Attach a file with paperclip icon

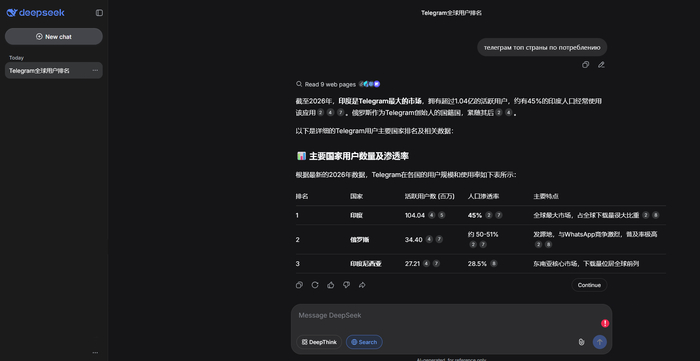pos(581,342)
